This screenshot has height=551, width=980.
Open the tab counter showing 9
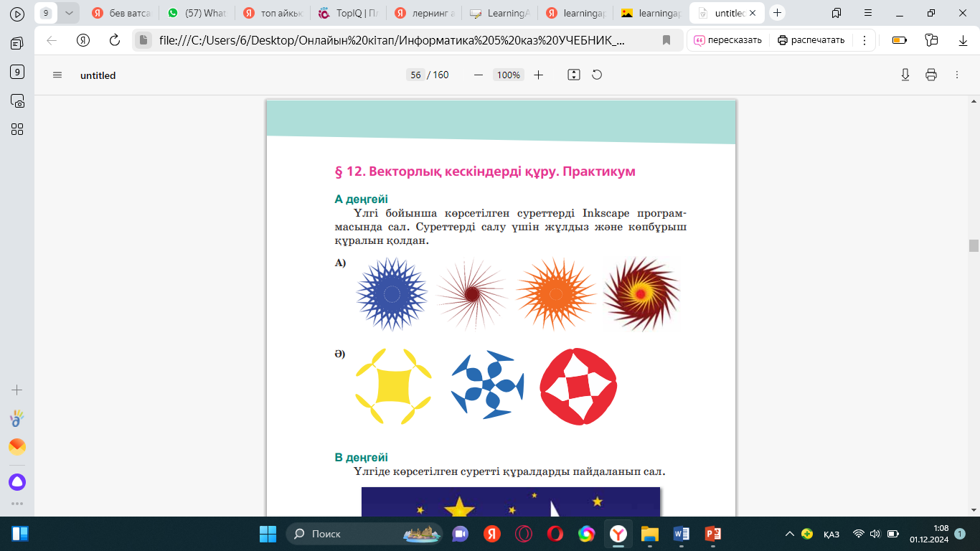coord(46,13)
